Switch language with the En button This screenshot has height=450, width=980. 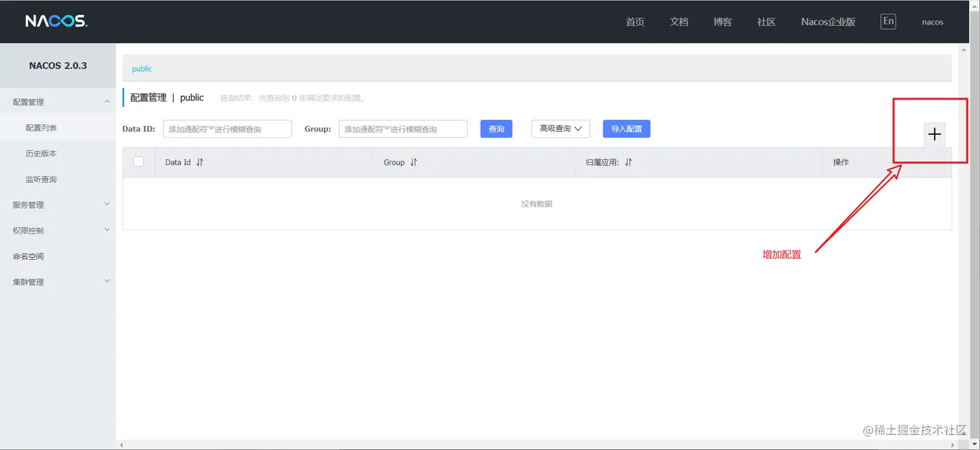[888, 21]
